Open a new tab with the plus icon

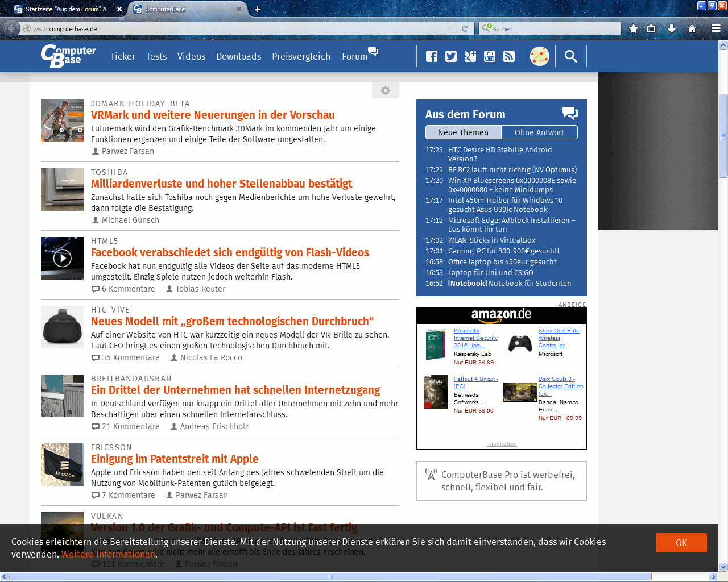point(258,9)
